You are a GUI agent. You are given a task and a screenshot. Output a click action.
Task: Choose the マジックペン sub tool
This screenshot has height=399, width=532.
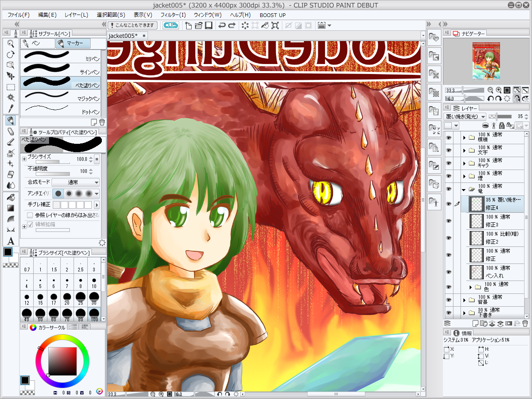point(61,96)
